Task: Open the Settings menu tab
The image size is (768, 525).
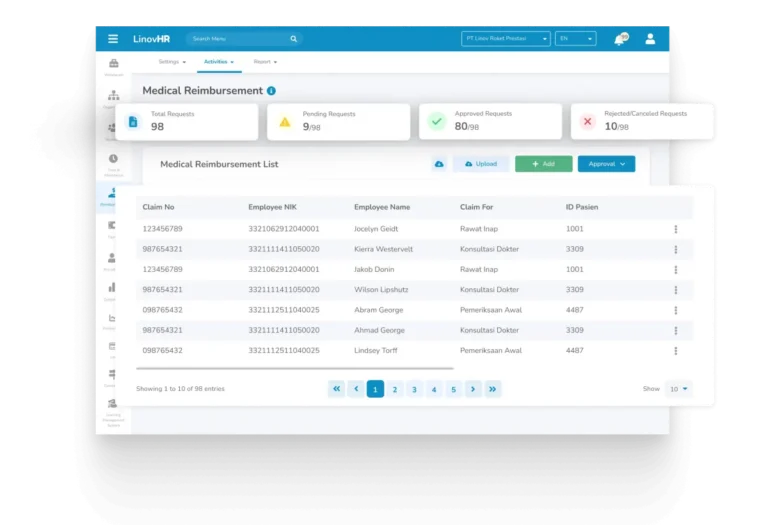Action: 172,62
